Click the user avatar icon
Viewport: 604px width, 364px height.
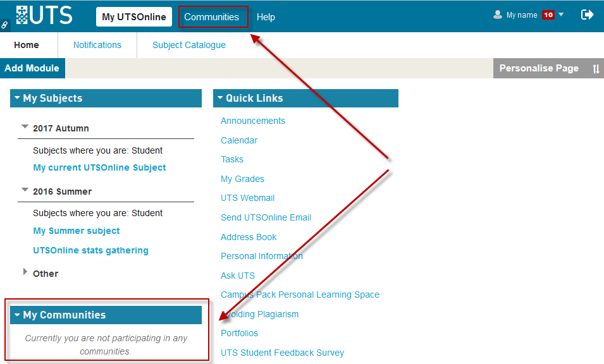coord(498,15)
